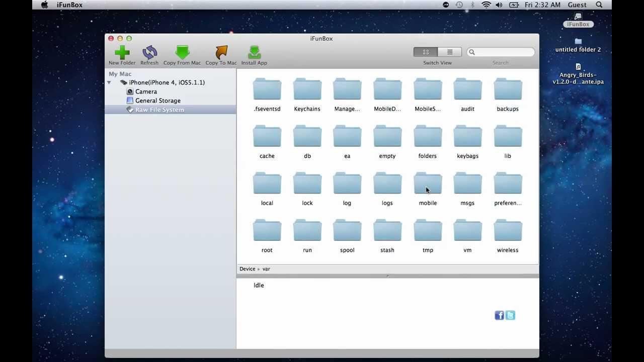The width and height of the screenshot is (644, 362).
Task: Open Spotlight search in menu bar
Action: [x=599, y=5]
